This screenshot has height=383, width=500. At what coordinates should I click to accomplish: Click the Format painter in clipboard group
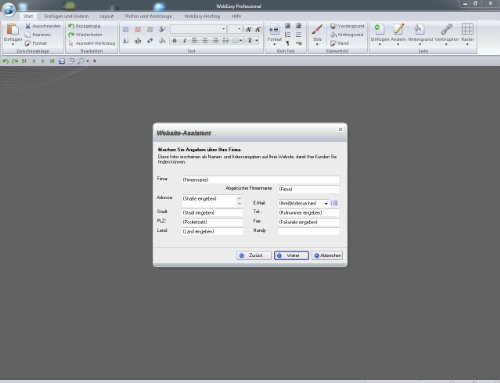(x=36, y=43)
